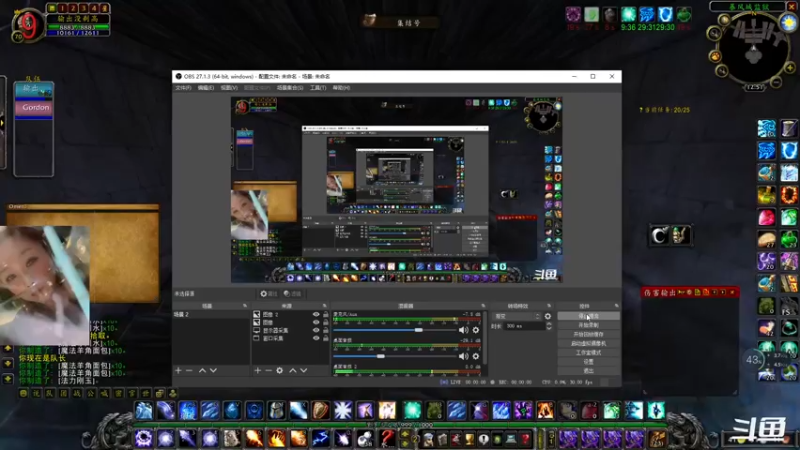Remove selected scene with the minus icon
This screenshot has width=800, height=450.
[x=189, y=370]
